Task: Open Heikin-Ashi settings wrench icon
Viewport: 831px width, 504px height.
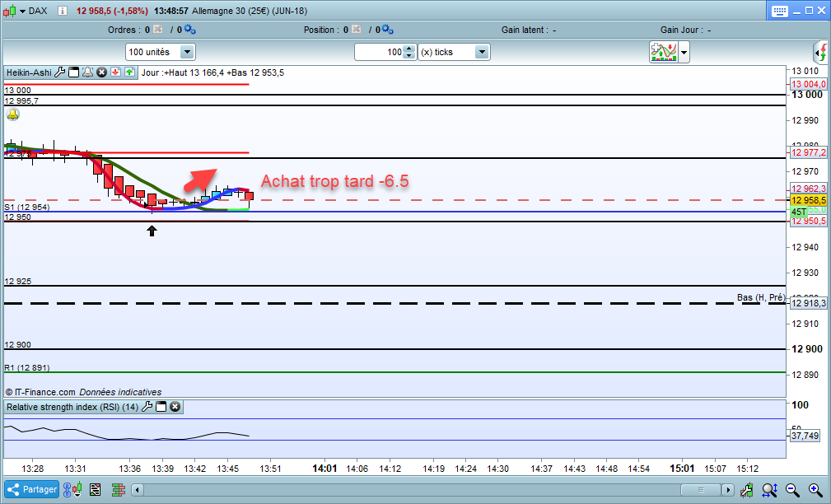Action: click(x=60, y=72)
